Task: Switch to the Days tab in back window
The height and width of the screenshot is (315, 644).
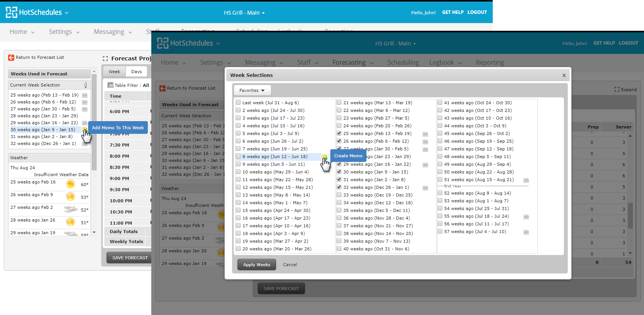Action: tap(136, 72)
